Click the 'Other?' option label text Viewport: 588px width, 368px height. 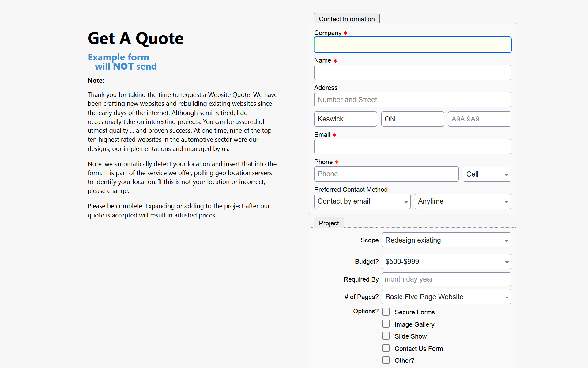[x=404, y=361]
